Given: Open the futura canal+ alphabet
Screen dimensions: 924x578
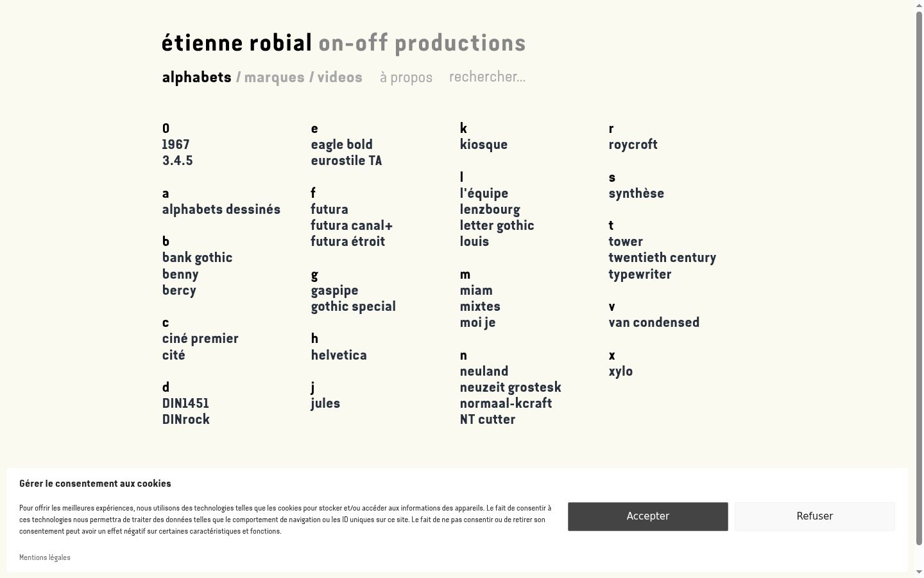Looking at the screenshot, I should (x=352, y=226).
